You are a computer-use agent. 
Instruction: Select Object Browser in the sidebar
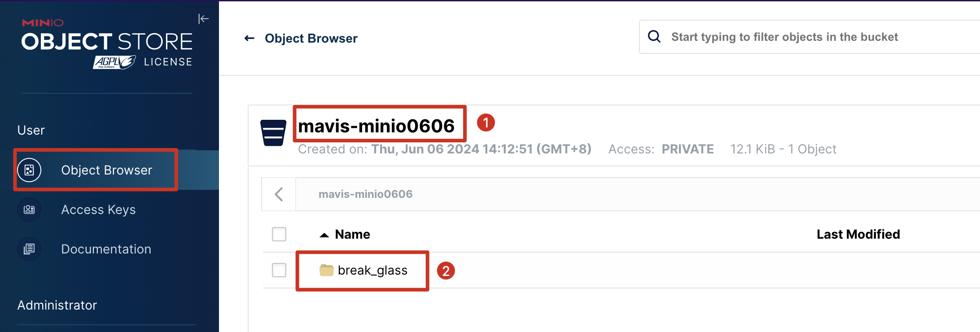point(107,170)
